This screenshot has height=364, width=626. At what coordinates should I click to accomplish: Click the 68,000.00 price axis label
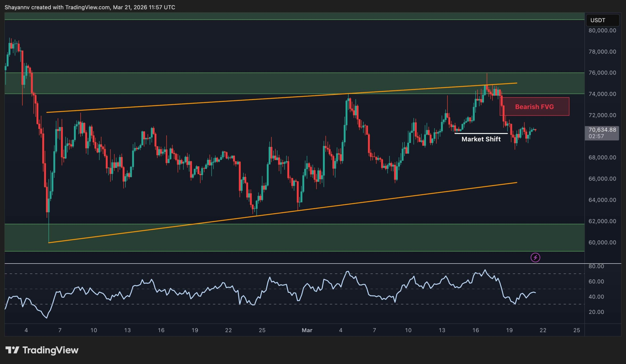[602, 157]
